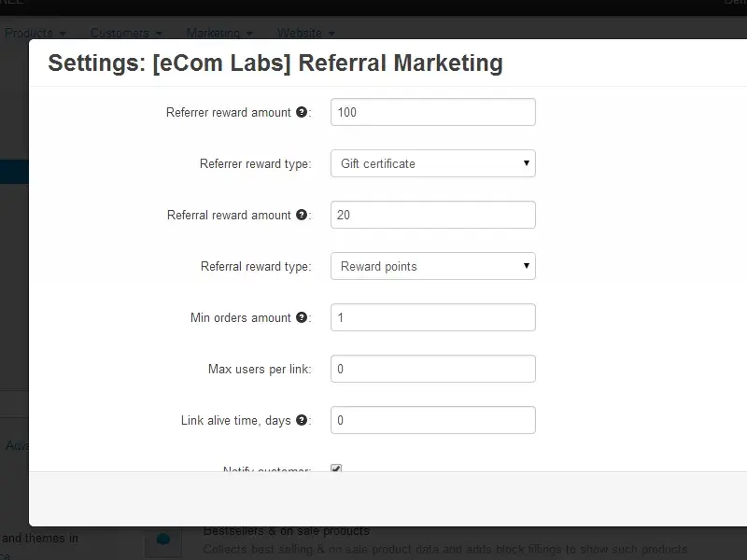
Task: Click the Min orders amount help icon
Action: [x=302, y=317]
